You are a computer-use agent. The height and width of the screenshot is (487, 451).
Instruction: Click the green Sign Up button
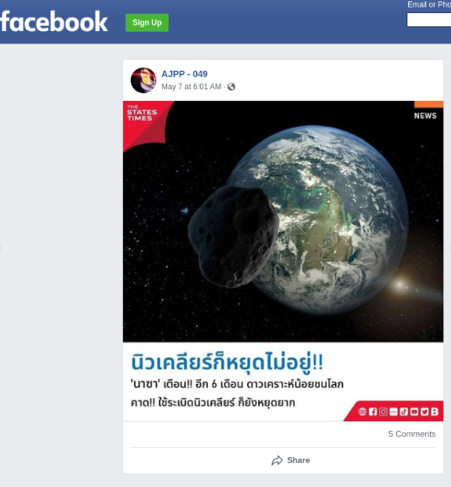pyautogui.click(x=147, y=23)
